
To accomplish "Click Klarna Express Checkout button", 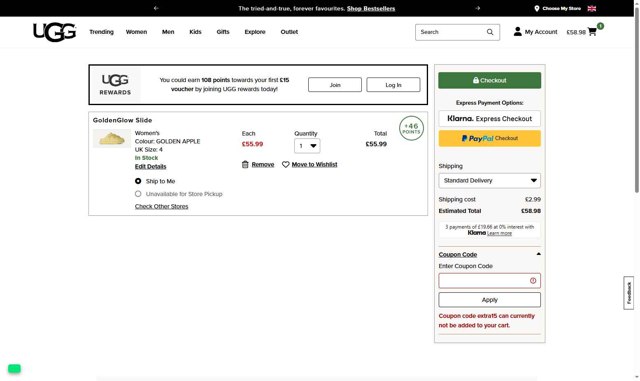I will coord(489,118).
